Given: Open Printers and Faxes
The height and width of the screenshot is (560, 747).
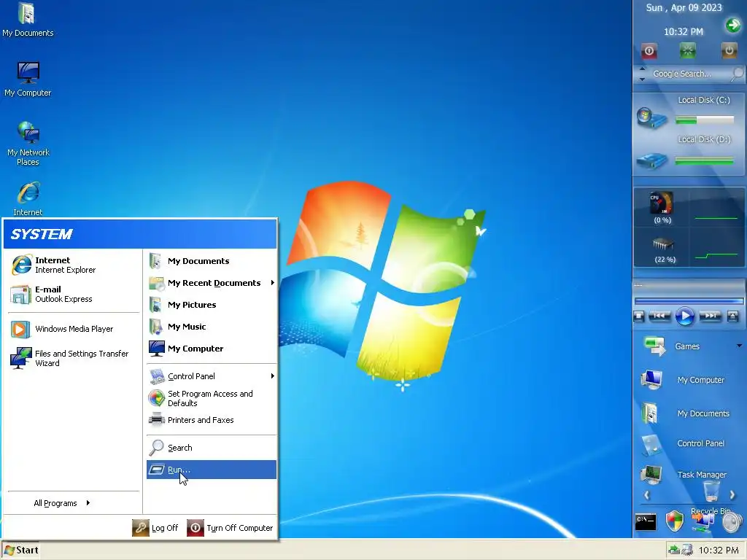Looking at the screenshot, I should tap(211, 420).
